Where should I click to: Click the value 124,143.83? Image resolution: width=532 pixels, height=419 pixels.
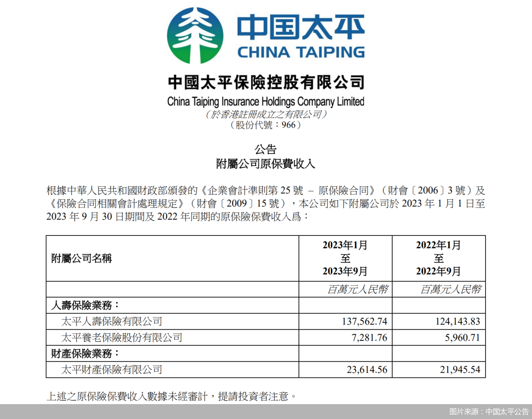coord(458,321)
